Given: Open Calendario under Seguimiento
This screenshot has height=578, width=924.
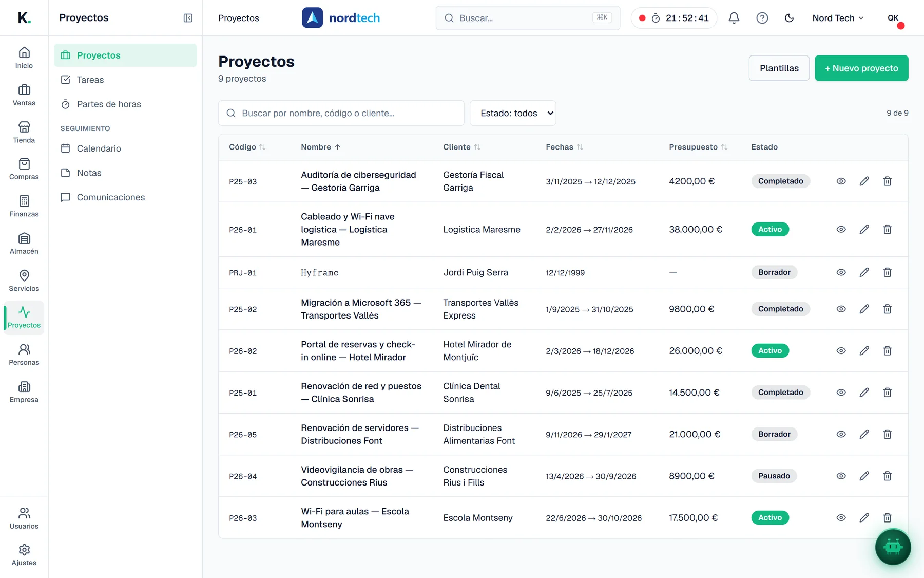Looking at the screenshot, I should [x=125, y=148].
